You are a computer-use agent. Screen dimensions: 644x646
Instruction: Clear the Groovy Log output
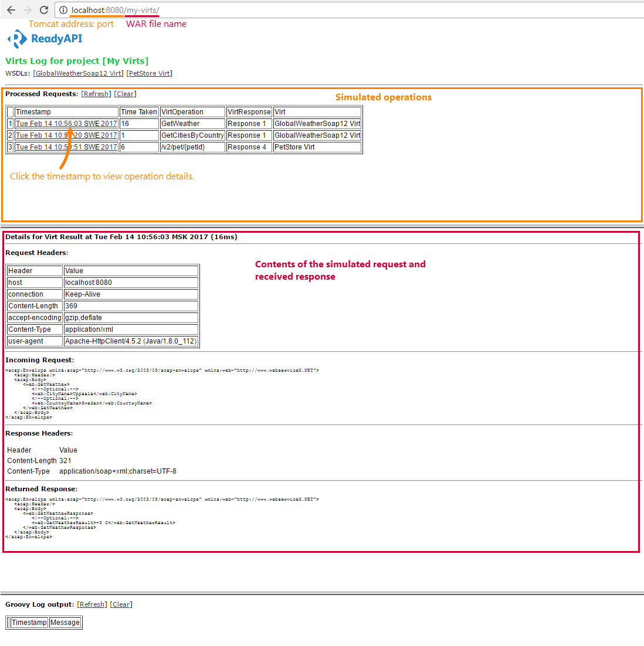(x=121, y=604)
